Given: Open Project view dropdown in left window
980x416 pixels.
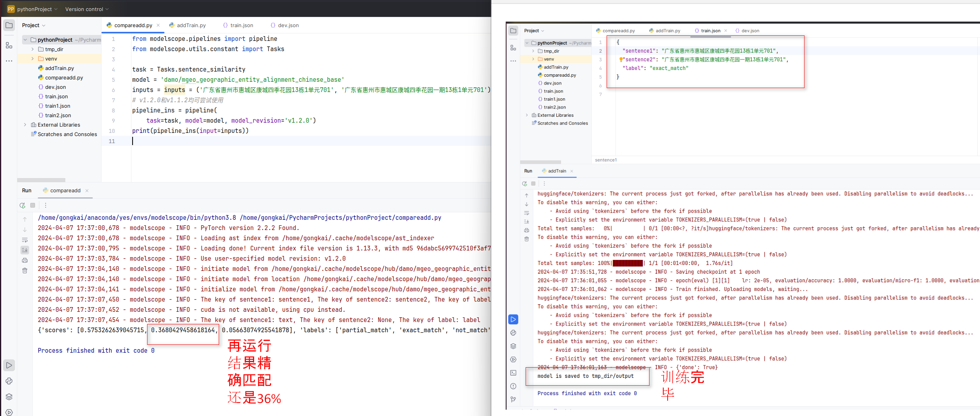Looking at the screenshot, I should (34, 25).
